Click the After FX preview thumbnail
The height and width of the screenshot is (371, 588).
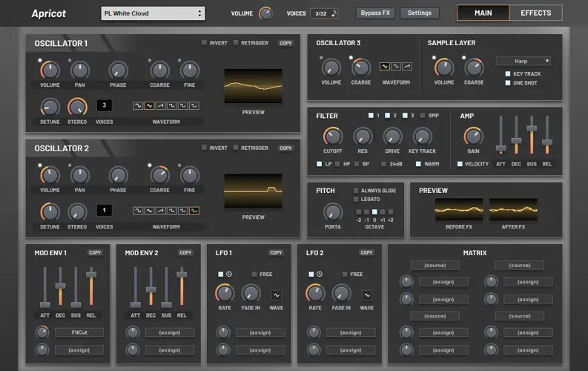point(513,210)
